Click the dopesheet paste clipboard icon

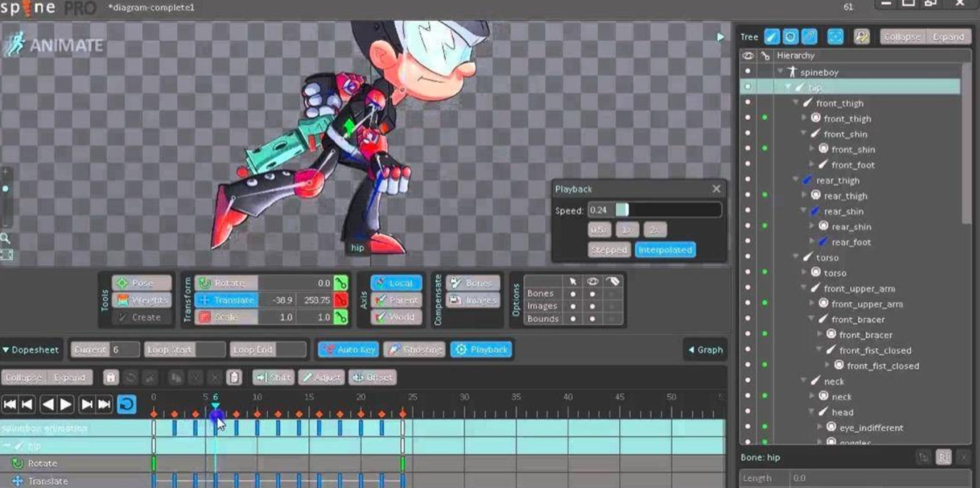pos(234,378)
